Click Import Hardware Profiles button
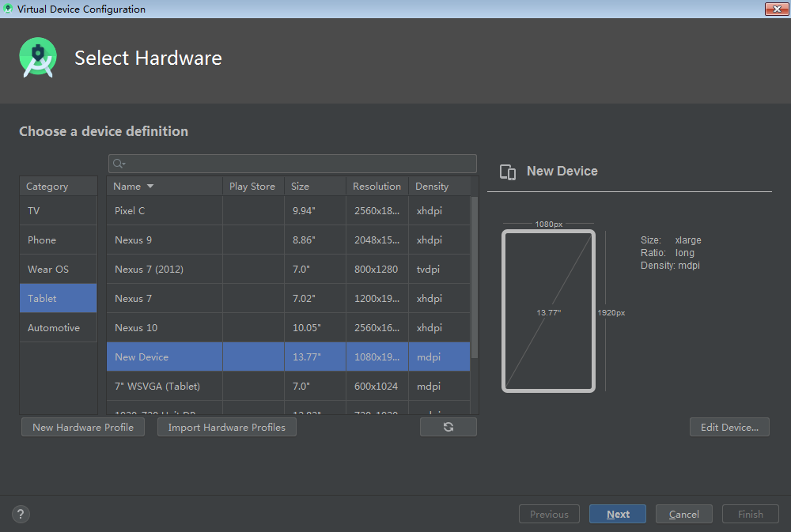This screenshot has height=532, width=791. click(x=226, y=427)
